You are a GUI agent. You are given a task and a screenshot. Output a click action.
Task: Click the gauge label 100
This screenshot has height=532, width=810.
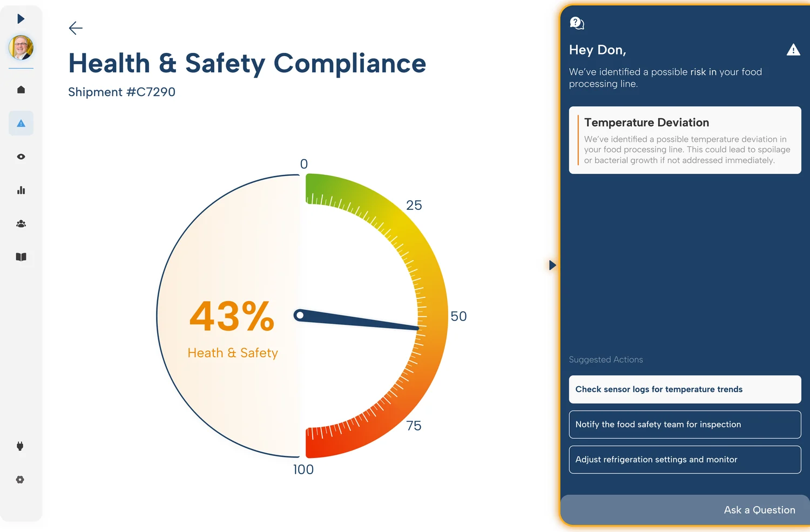pyautogui.click(x=303, y=469)
